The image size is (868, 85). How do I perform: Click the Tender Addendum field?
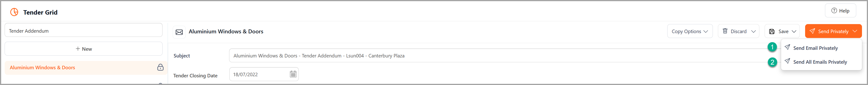(83, 31)
